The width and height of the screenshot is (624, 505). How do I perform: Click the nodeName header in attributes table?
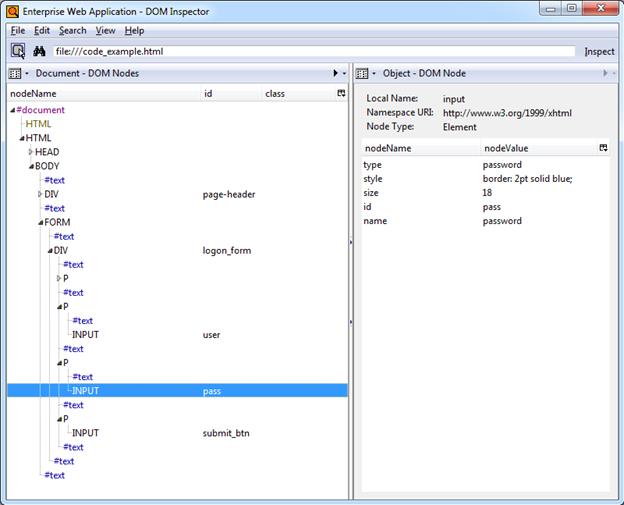click(421, 148)
